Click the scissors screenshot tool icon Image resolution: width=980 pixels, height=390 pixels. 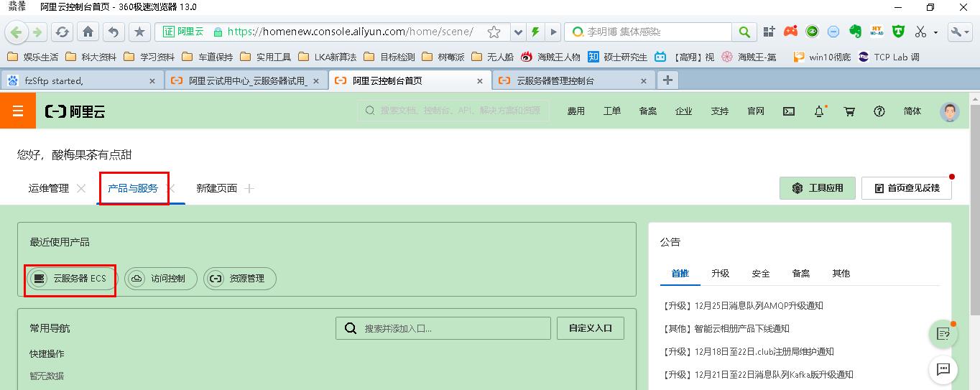pos(920,32)
